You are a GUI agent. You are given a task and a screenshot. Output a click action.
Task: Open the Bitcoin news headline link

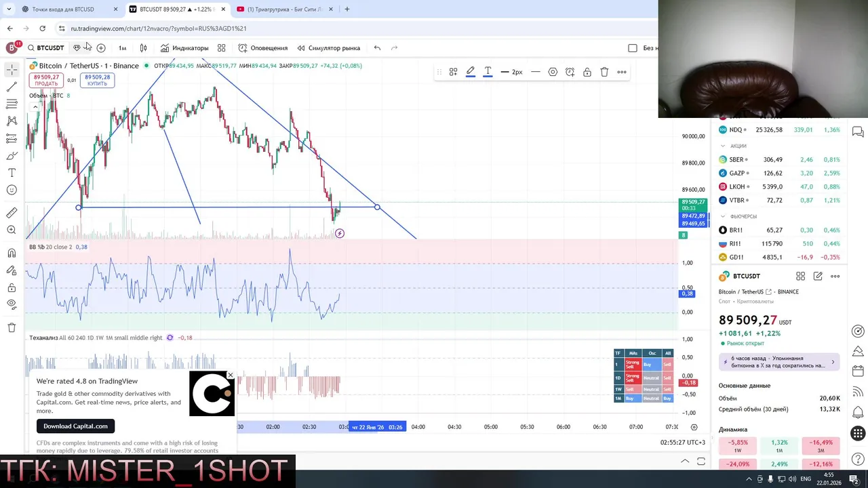pos(780,362)
